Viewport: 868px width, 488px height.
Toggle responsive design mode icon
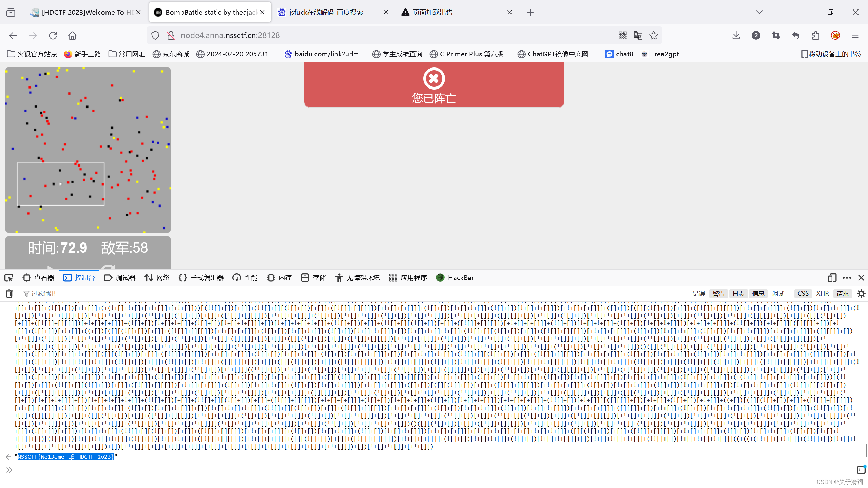(x=832, y=278)
